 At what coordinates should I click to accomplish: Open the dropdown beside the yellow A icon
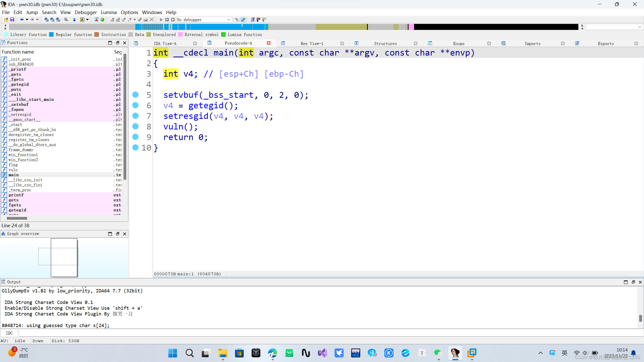coord(87,20)
